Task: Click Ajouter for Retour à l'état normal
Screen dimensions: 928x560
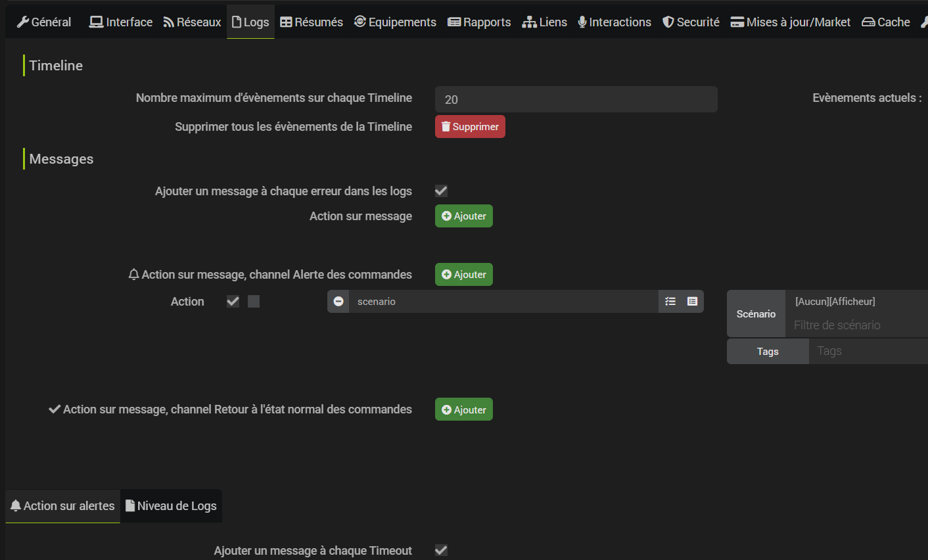Action: pos(464,409)
